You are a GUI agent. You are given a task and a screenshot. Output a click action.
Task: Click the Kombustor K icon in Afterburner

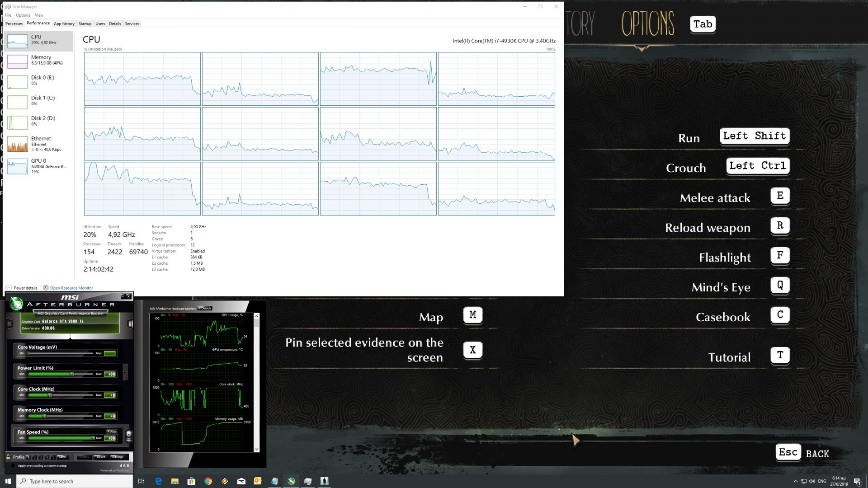9,324
